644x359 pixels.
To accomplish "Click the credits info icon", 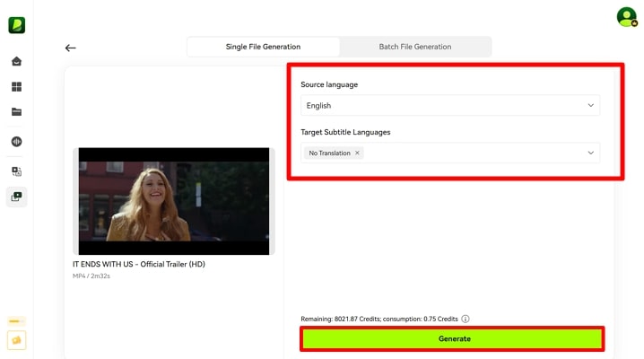I will coord(465,319).
